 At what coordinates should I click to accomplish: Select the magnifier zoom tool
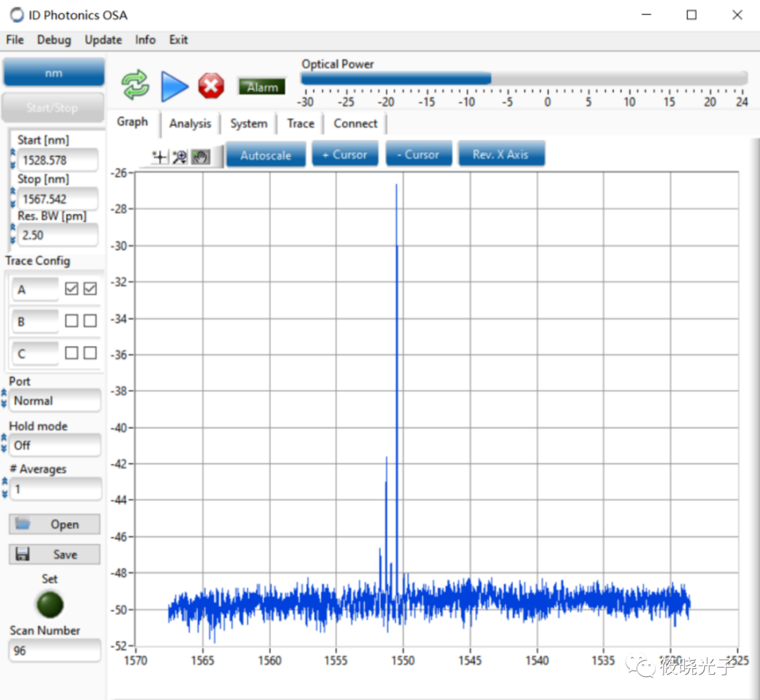click(x=179, y=157)
